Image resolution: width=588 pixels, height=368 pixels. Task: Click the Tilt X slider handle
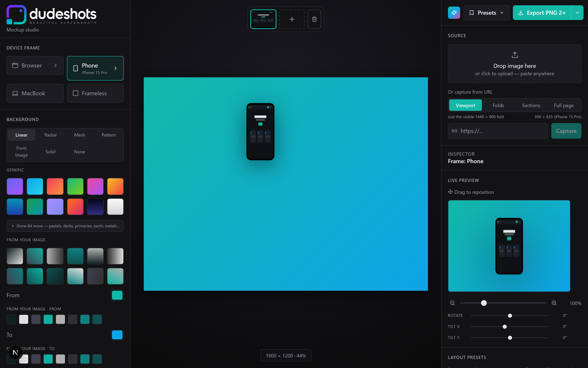coord(505,327)
